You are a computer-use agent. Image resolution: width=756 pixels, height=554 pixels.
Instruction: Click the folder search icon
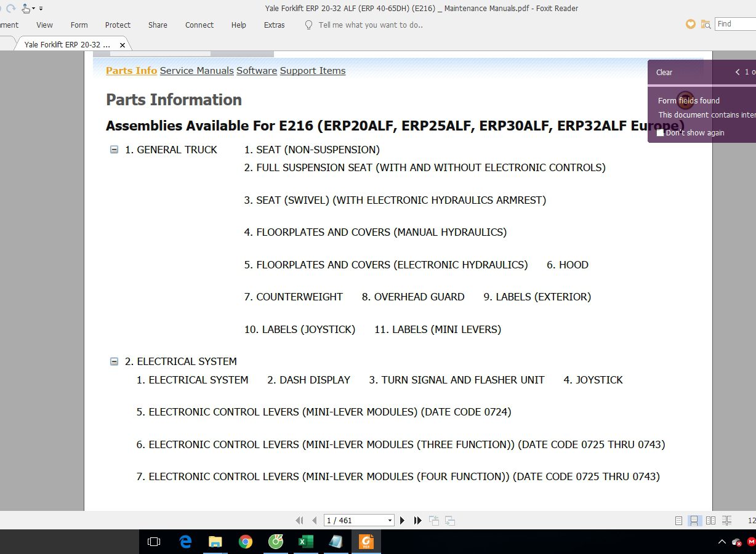706,24
